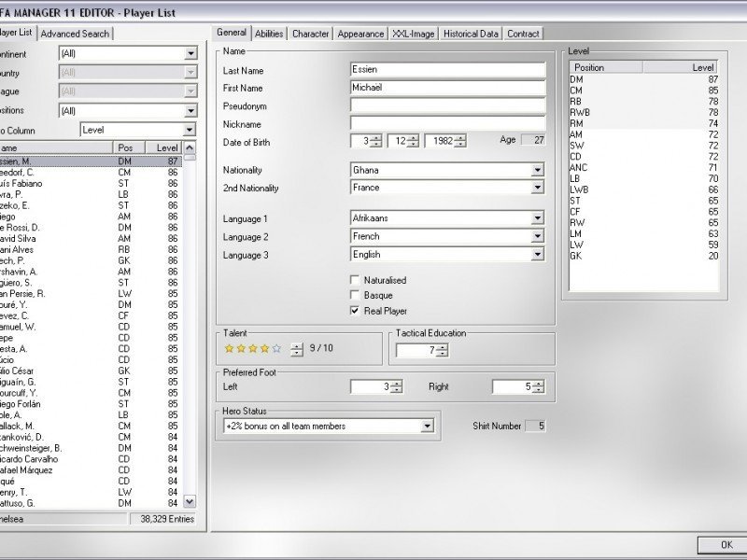This screenshot has width=747, height=560.
Task: Enable the Naturalised checkbox
Action: (x=355, y=280)
